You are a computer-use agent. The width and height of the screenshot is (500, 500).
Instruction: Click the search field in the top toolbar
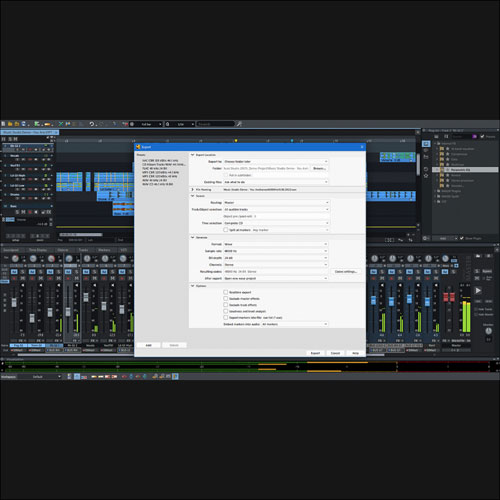[x=215, y=124]
